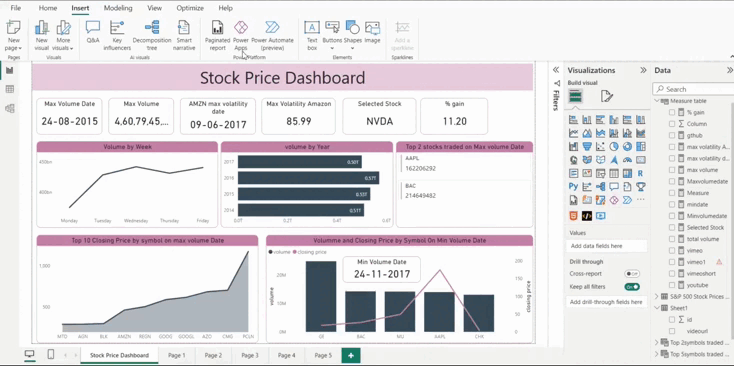Check the youtube field checkbox
Screen dimensions: 734x366
tap(672, 285)
